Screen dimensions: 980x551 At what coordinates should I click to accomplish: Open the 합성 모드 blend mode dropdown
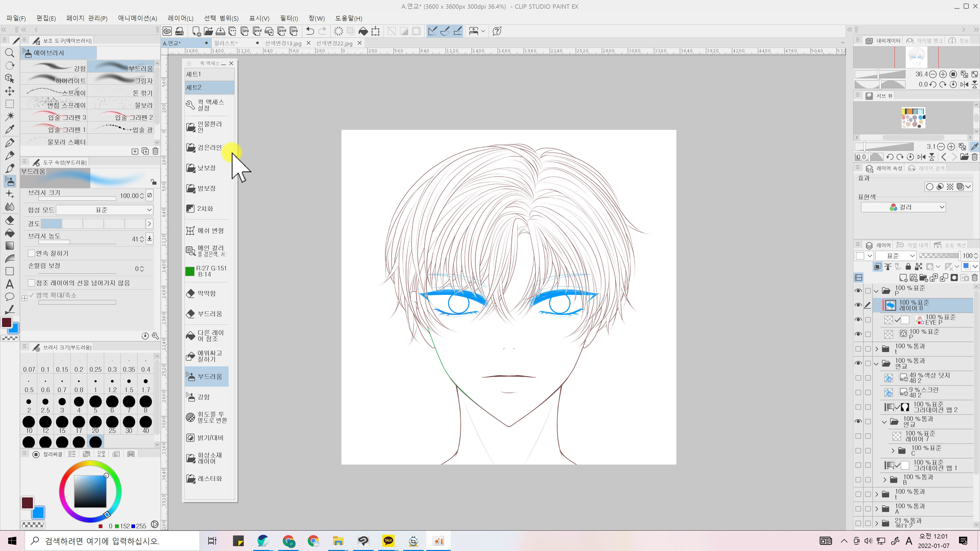[x=104, y=210]
